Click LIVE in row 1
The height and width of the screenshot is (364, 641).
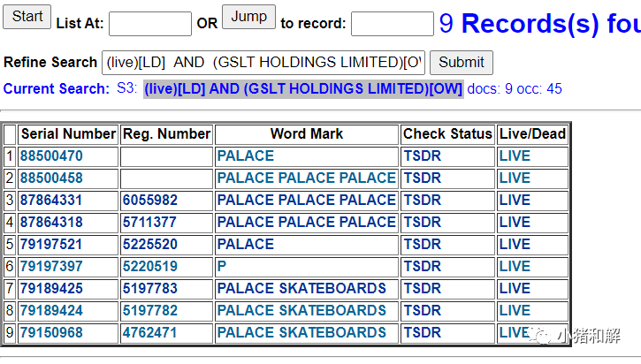pyautogui.click(x=515, y=156)
